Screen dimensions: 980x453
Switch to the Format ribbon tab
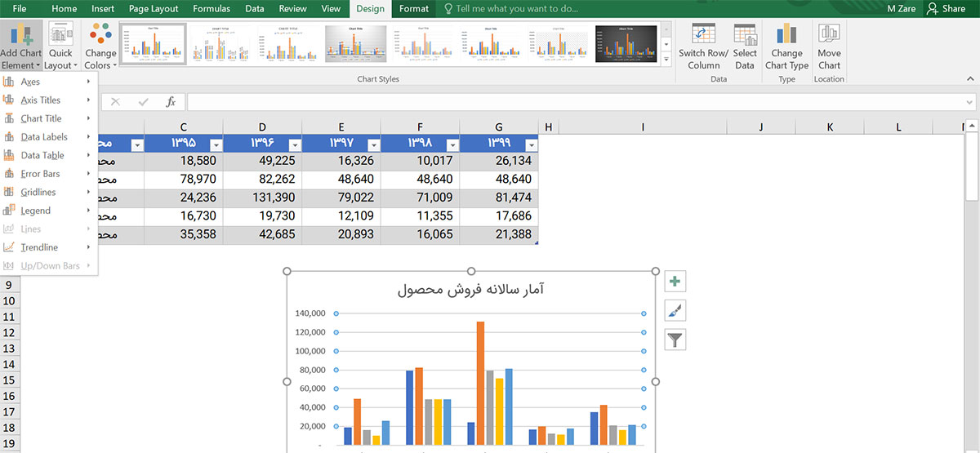tap(414, 9)
